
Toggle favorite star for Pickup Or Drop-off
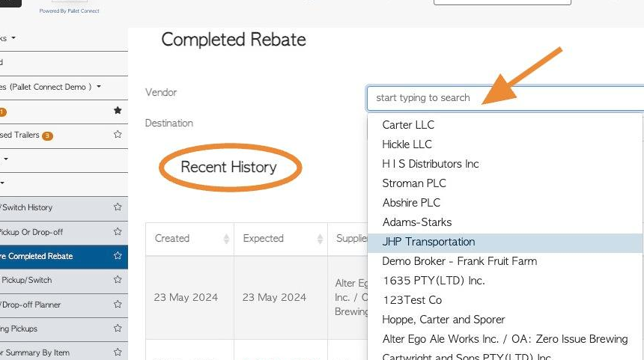pyautogui.click(x=118, y=232)
